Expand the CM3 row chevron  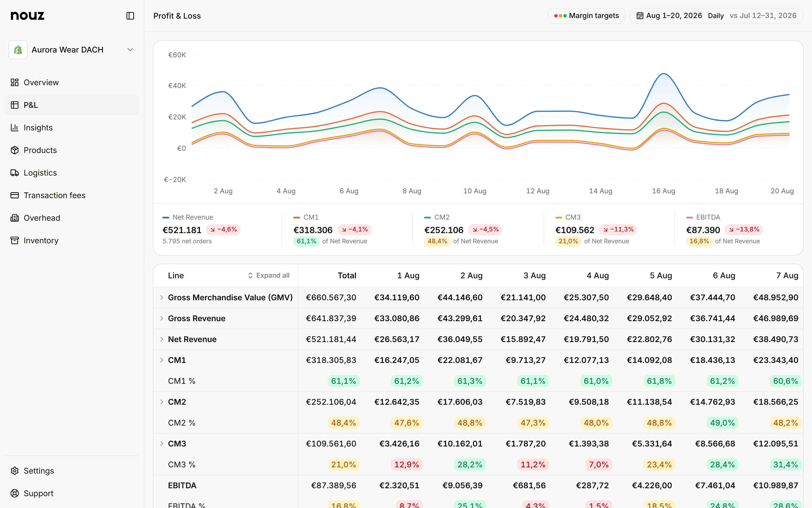tap(162, 443)
